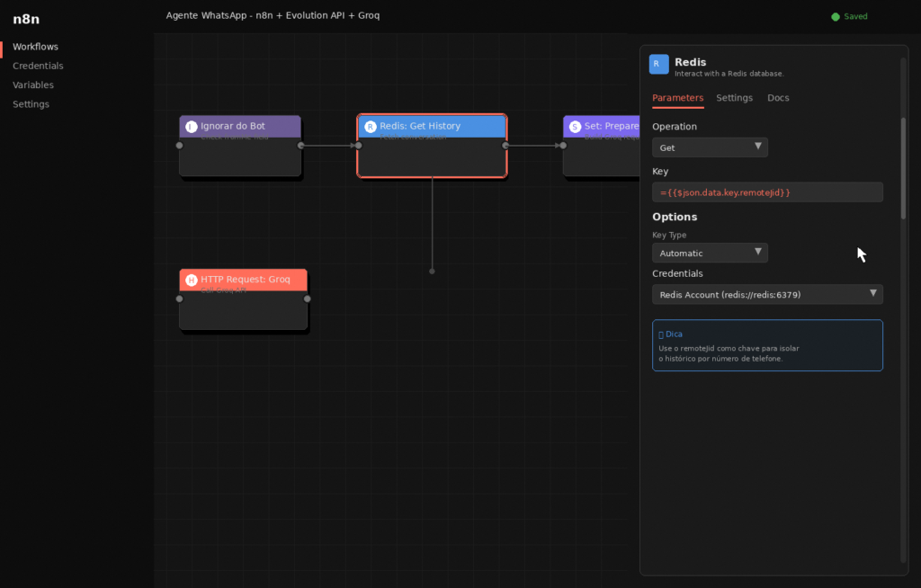921x588 pixels.
Task: Click output connector of Ignorar do Bot node
Action: click(300, 146)
